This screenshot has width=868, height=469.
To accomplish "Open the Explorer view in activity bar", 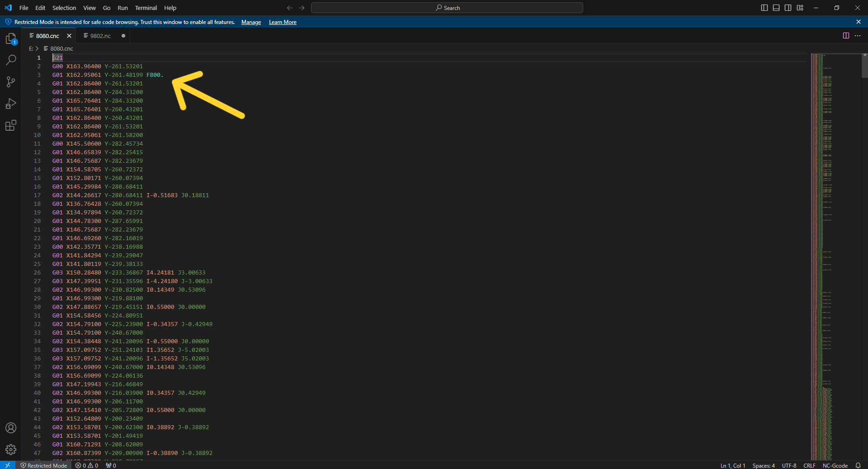I will (x=11, y=39).
